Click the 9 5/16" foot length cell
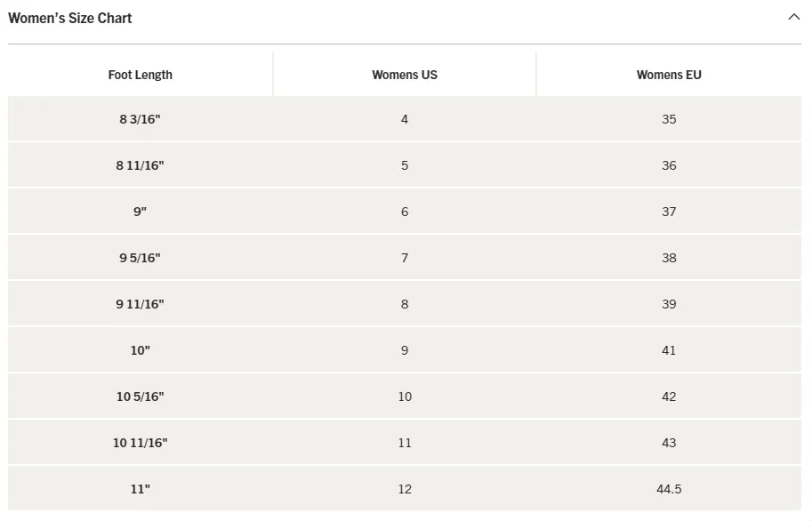Viewport: 812px width, 521px height. coord(141,258)
